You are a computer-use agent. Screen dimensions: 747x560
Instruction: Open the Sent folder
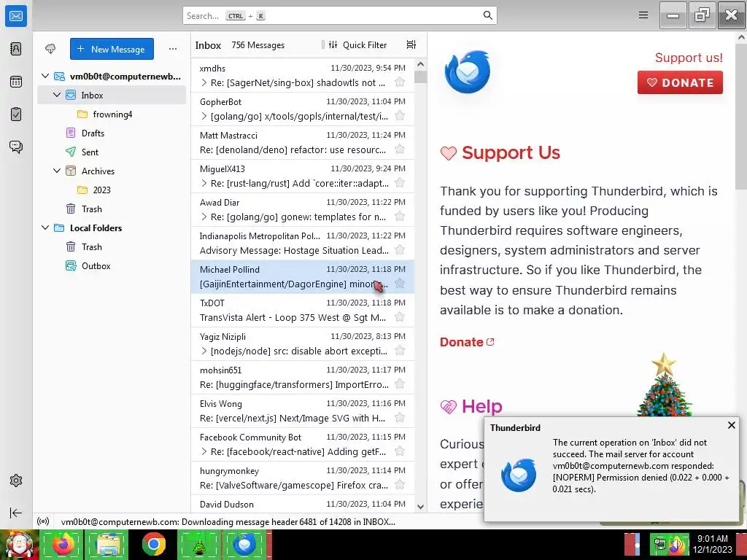tap(112, 152)
